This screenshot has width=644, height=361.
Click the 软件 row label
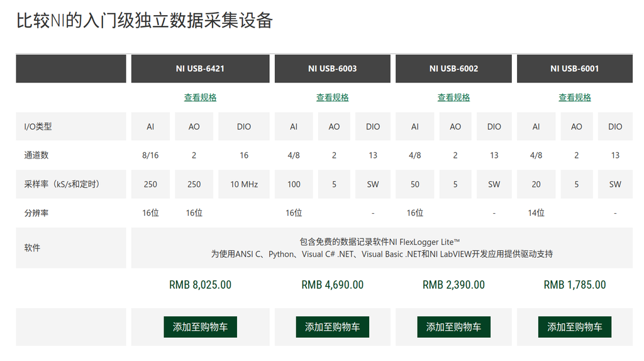[32, 248]
